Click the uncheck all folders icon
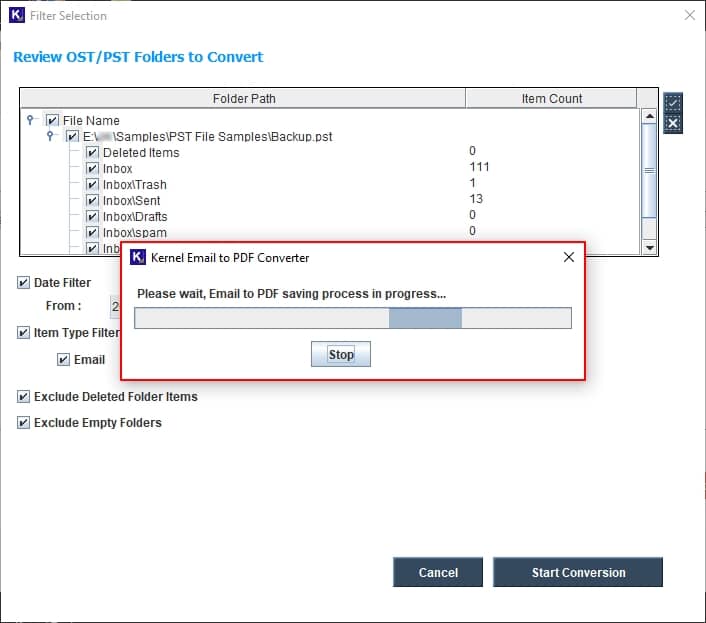Viewport: 706px width, 623px height. [673, 123]
